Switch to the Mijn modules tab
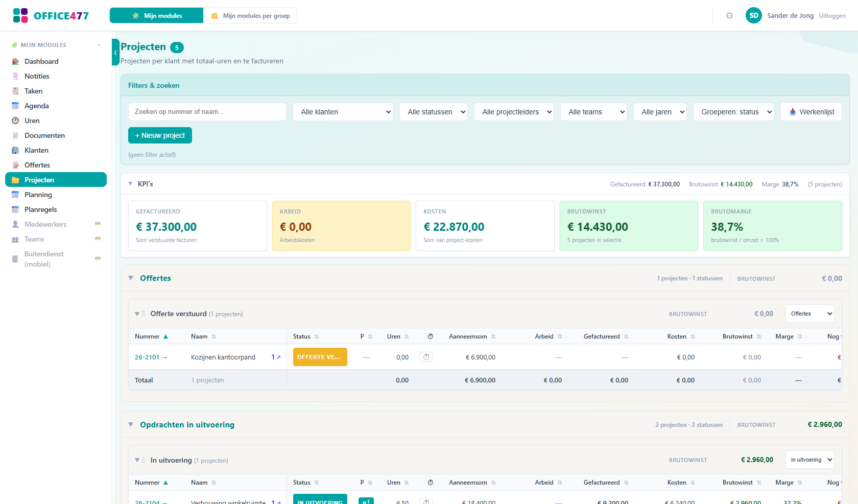 point(157,15)
